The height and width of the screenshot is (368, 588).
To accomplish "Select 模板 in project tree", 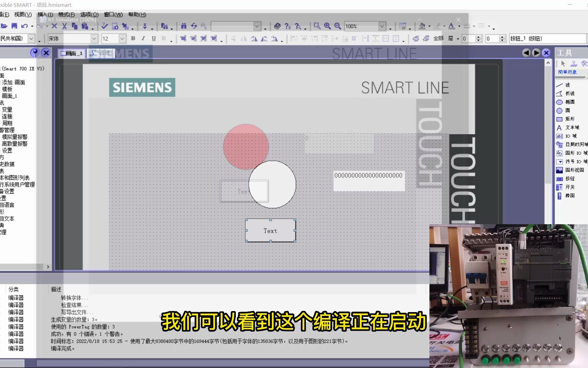I will pyautogui.click(x=7, y=89).
